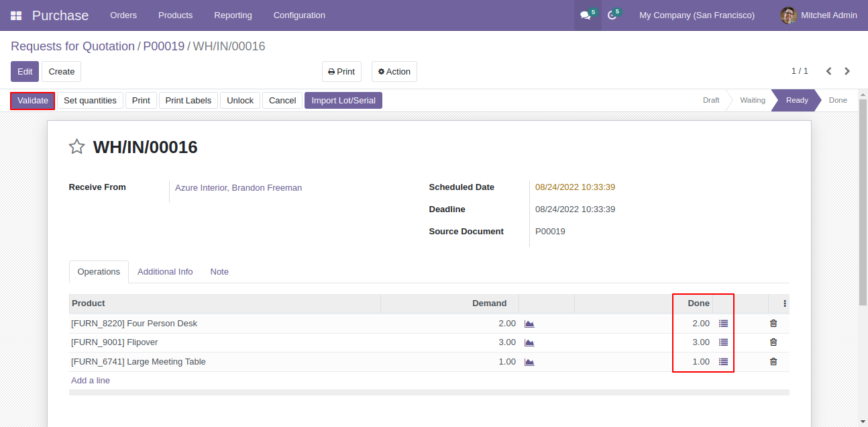
Task: Open forecast chart for Flipover
Action: (529, 342)
